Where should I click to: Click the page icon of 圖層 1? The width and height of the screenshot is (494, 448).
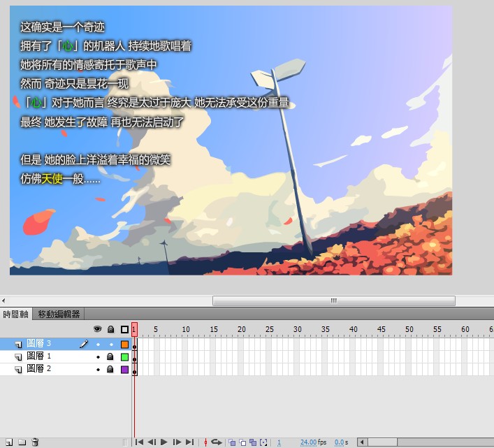click(x=19, y=357)
